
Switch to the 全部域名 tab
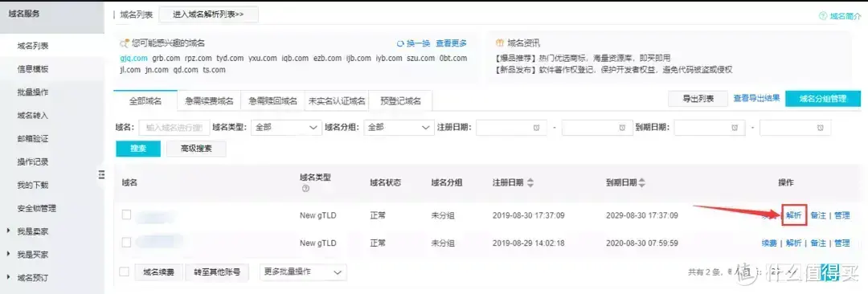[x=145, y=101]
